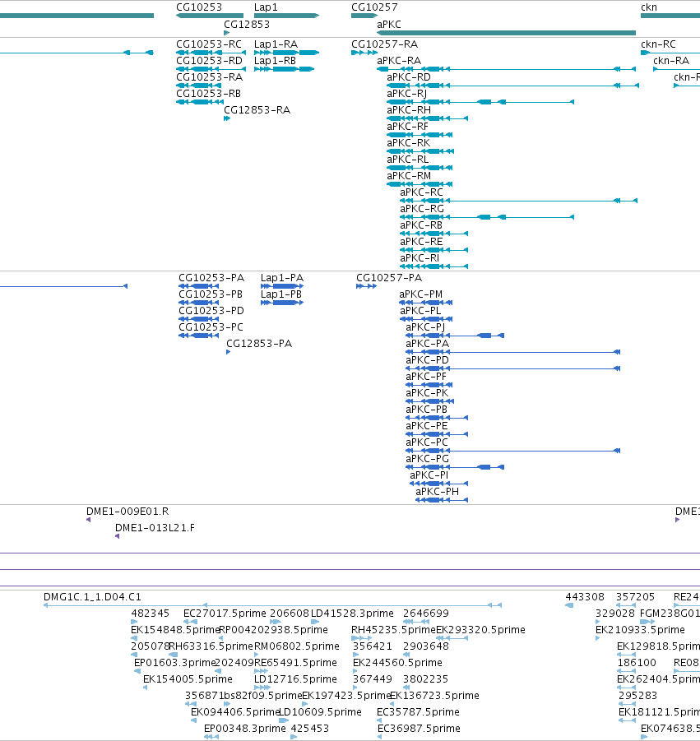Click transcript Lap1-RB
The height and width of the screenshot is (741, 700).
pos(275,61)
